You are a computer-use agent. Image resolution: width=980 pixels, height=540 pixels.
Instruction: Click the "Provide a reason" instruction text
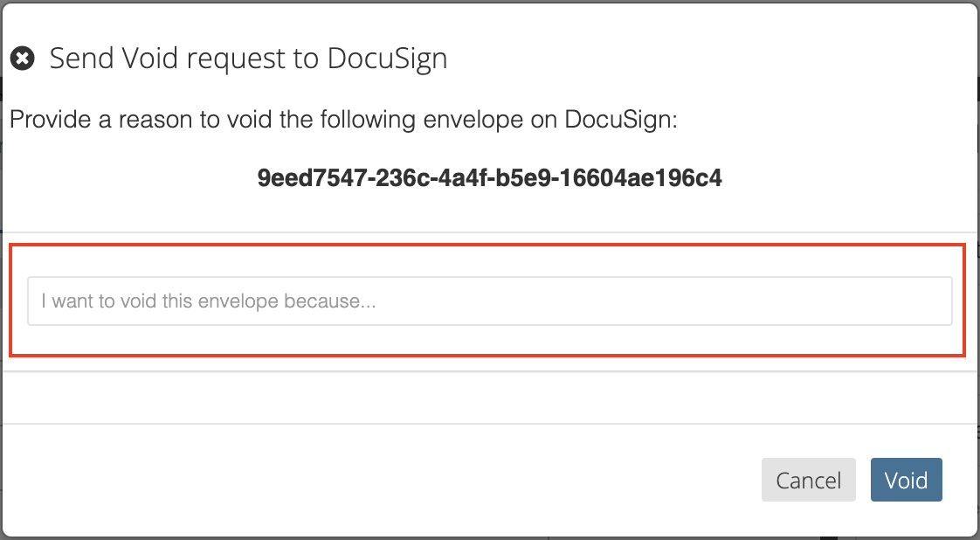(x=343, y=119)
